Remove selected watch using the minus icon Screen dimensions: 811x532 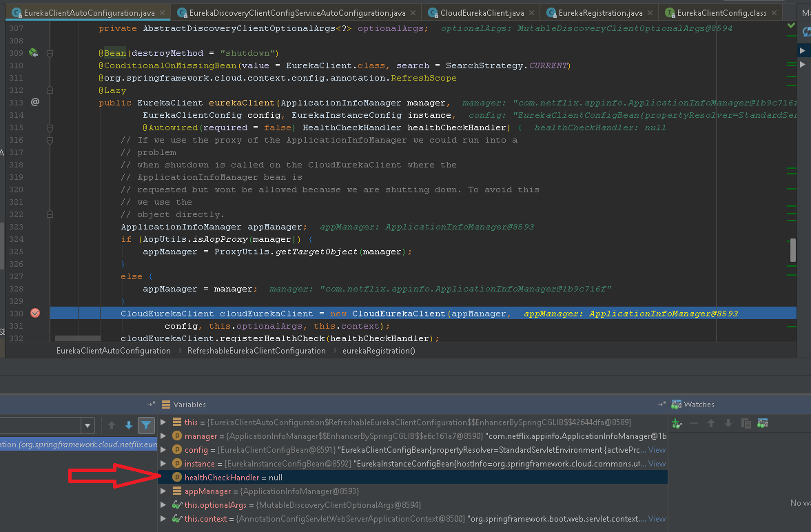694,422
